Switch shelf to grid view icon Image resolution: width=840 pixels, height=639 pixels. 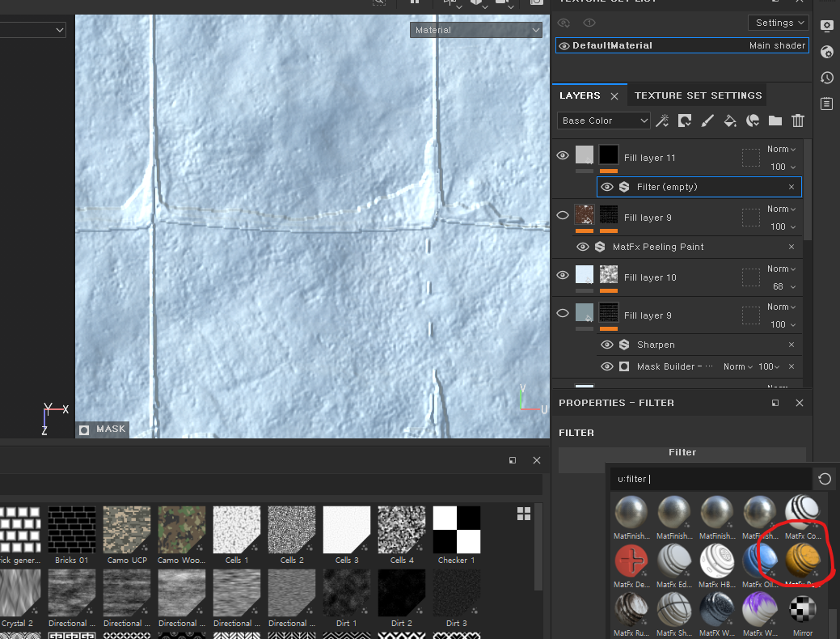(x=524, y=514)
